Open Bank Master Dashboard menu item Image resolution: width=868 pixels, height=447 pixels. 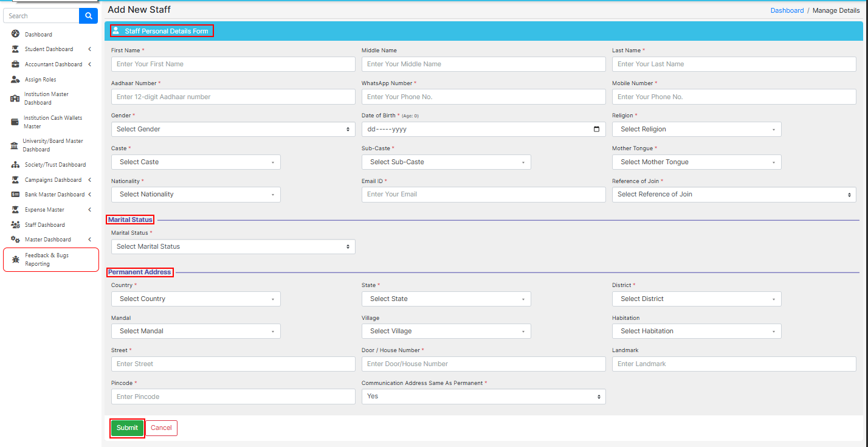pos(54,195)
